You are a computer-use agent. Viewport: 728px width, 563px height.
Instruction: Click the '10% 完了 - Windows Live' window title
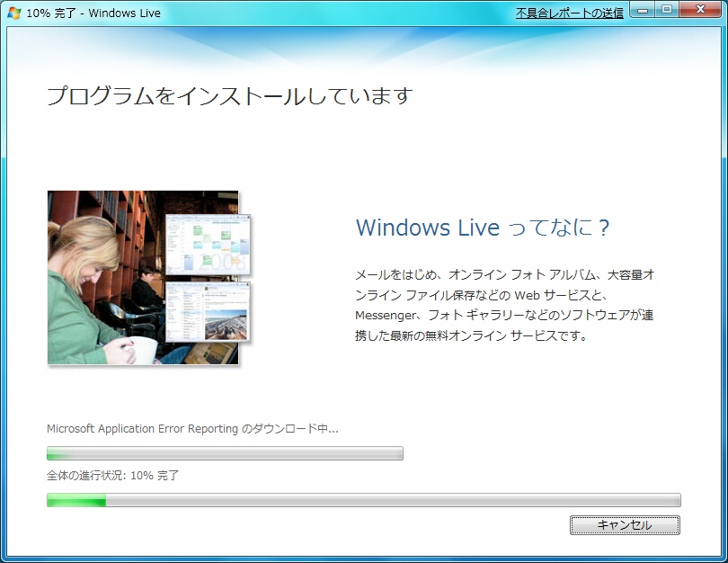pos(93,13)
